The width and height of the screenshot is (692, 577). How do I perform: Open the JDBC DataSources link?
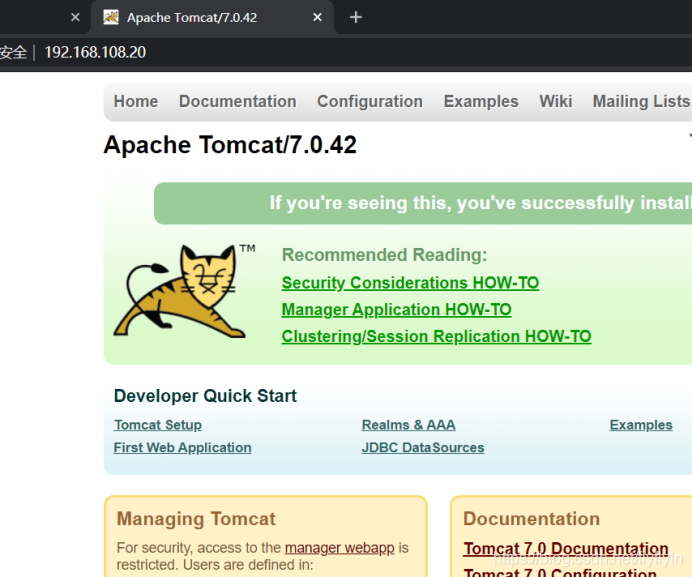point(423,448)
